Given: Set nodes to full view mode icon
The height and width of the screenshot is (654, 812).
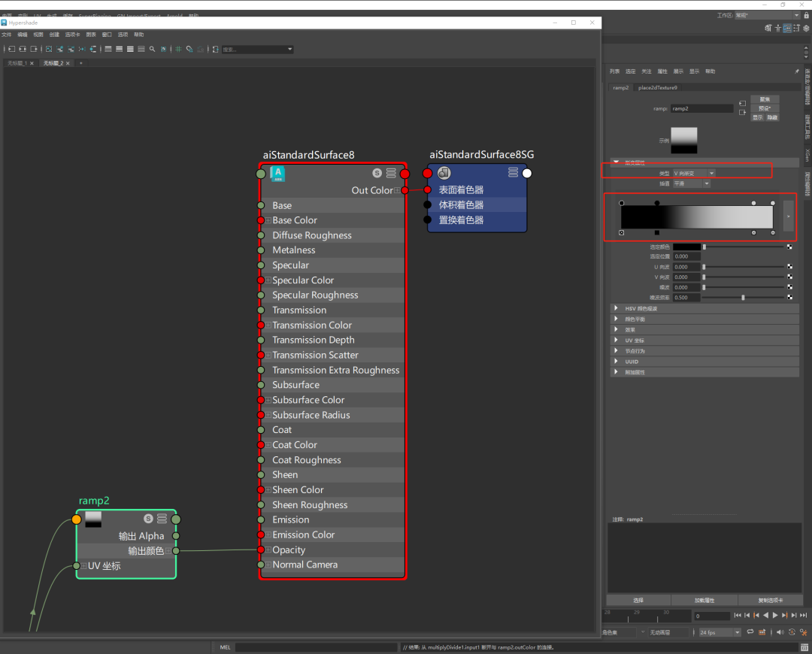Looking at the screenshot, I should click(x=130, y=49).
